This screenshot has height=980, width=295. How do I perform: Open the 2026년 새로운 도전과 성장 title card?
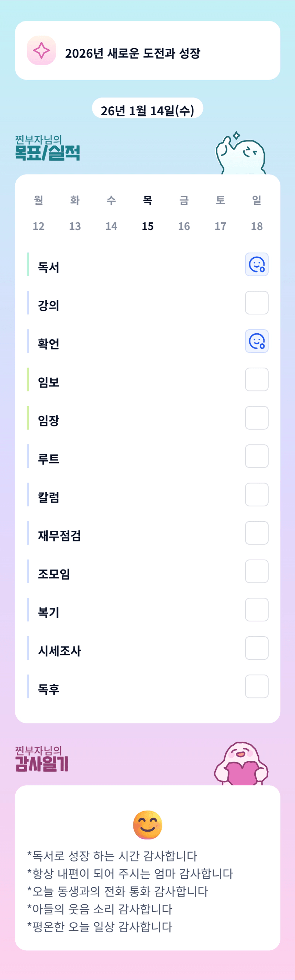click(148, 51)
